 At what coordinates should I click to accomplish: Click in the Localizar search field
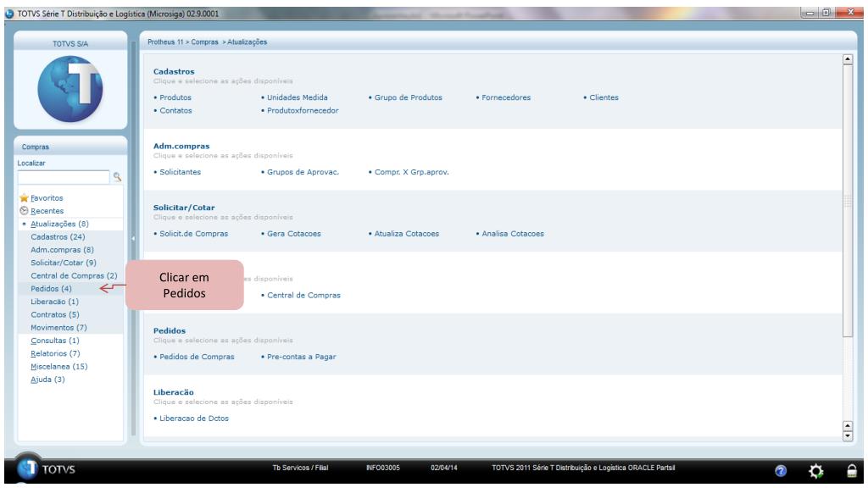click(x=64, y=177)
